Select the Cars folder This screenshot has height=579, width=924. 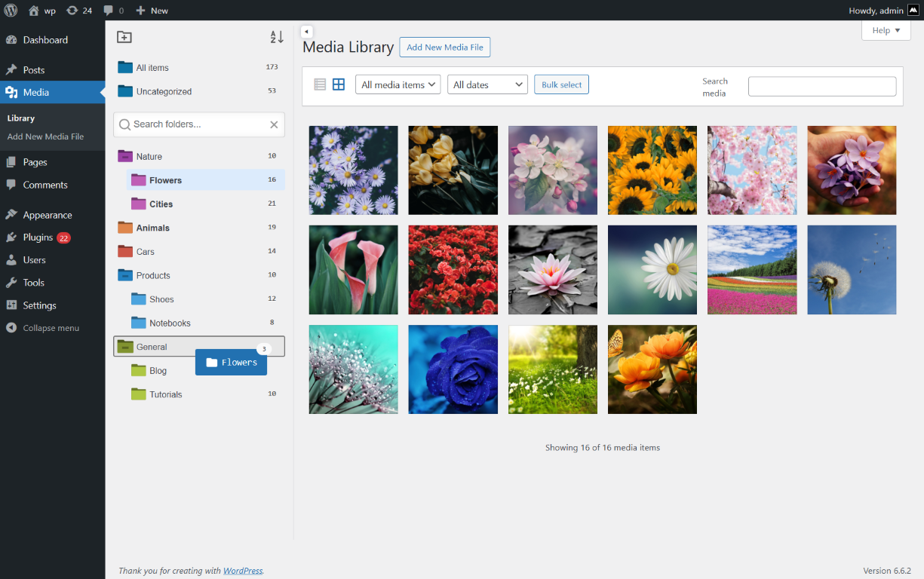[199, 251]
